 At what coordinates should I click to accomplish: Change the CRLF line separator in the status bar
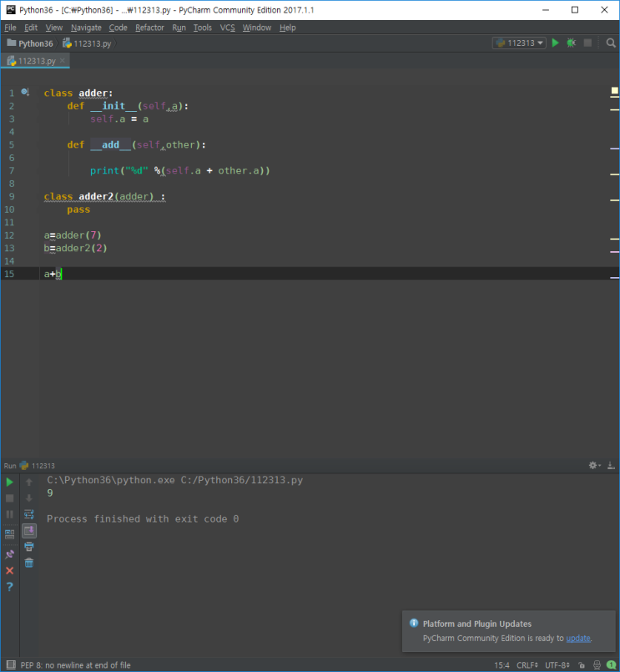coord(526,665)
